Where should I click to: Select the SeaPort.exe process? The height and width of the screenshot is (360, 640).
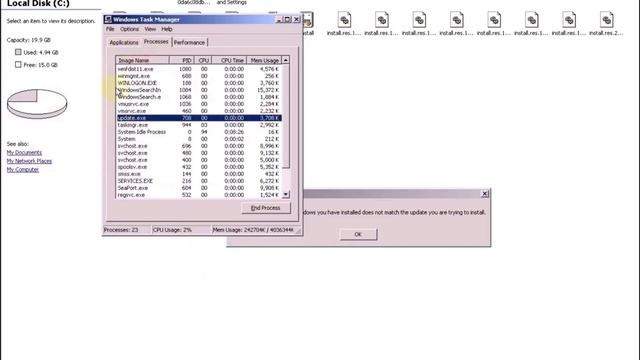(x=198, y=188)
